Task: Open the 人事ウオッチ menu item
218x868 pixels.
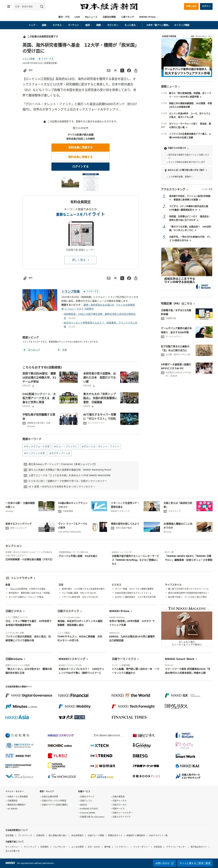Action: click(x=127, y=17)
